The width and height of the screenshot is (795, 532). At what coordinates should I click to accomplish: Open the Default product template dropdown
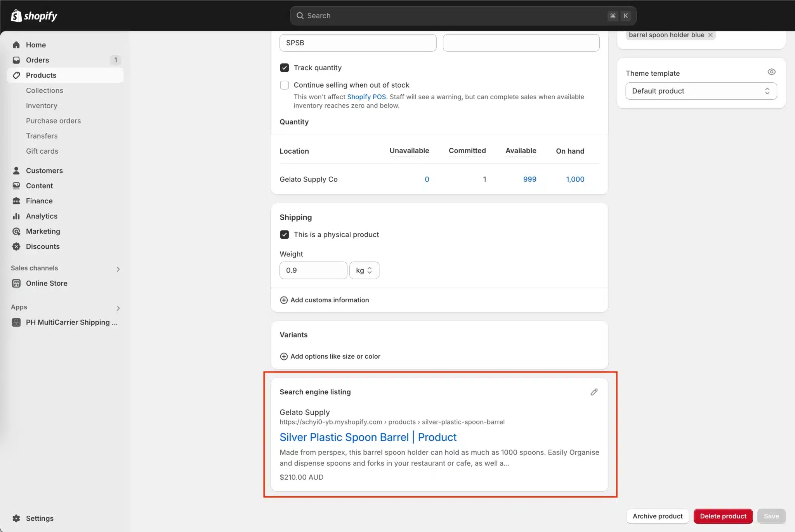[701, 91]
